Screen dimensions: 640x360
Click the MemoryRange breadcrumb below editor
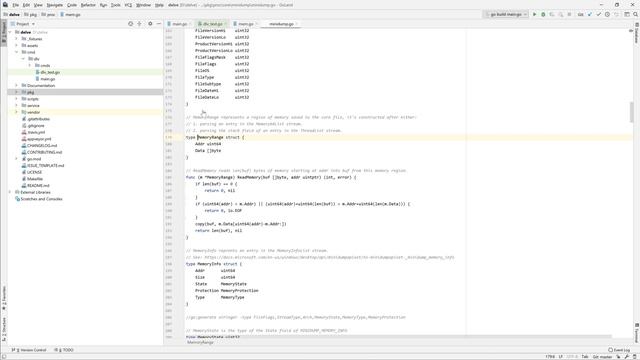pyautogui.click(x=200, y=342)
